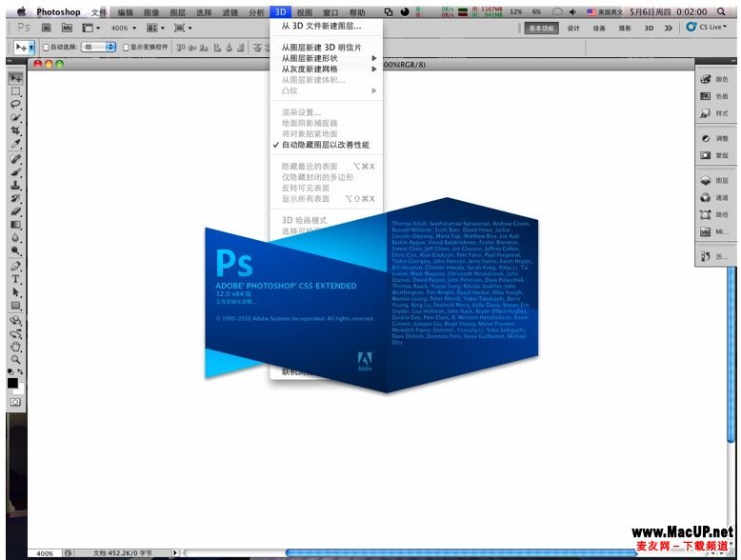Switch to 基本功能 workspace
Viewport: 741px width, 560px height.
pyautogui.click(x=541, y=28)
